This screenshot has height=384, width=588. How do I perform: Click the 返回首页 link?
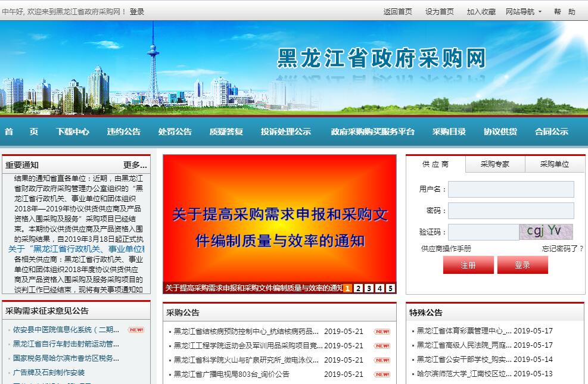[397, 12]
